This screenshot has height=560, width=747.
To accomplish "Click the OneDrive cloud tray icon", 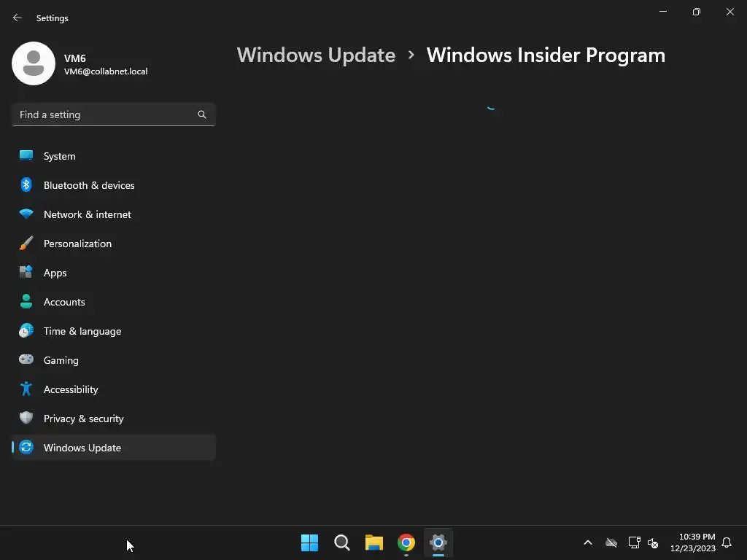I will [611, 542].
